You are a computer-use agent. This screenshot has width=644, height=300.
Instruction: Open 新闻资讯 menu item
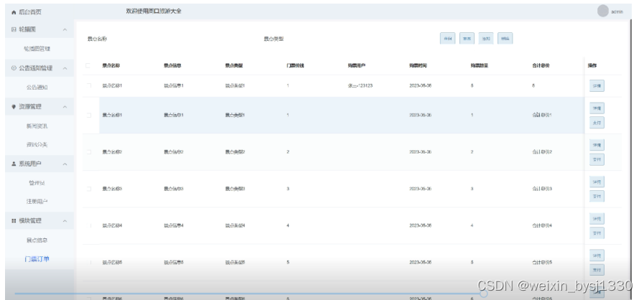click(x=37, y=126)
